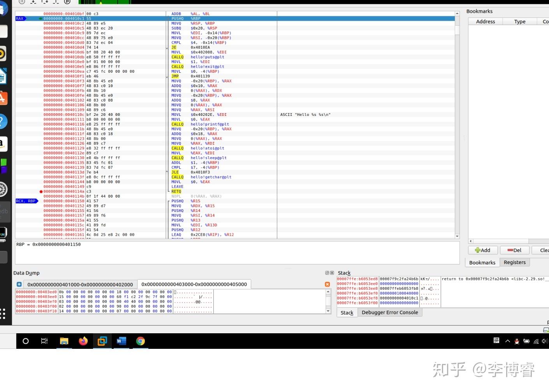
Task: Switch to the Registers tab
Action: pyautogui.click(x=514, y=262)
